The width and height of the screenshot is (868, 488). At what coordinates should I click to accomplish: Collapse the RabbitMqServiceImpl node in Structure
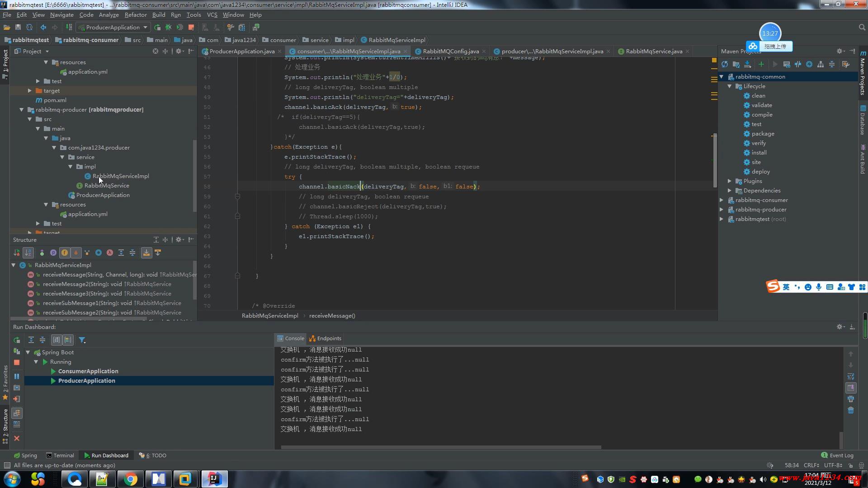pyautogui.click(x=14, y=265)
